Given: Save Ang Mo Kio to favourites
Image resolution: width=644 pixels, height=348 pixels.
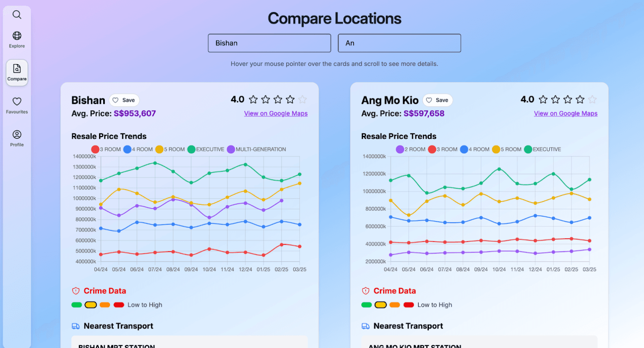Looking at the screenshot, I should pos(437,100).
